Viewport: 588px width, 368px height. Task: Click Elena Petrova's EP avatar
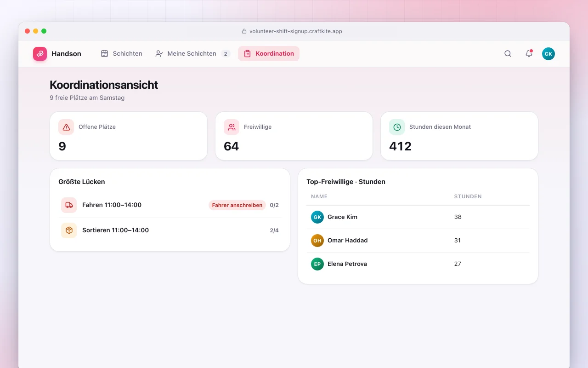click(x=317, y=264)
